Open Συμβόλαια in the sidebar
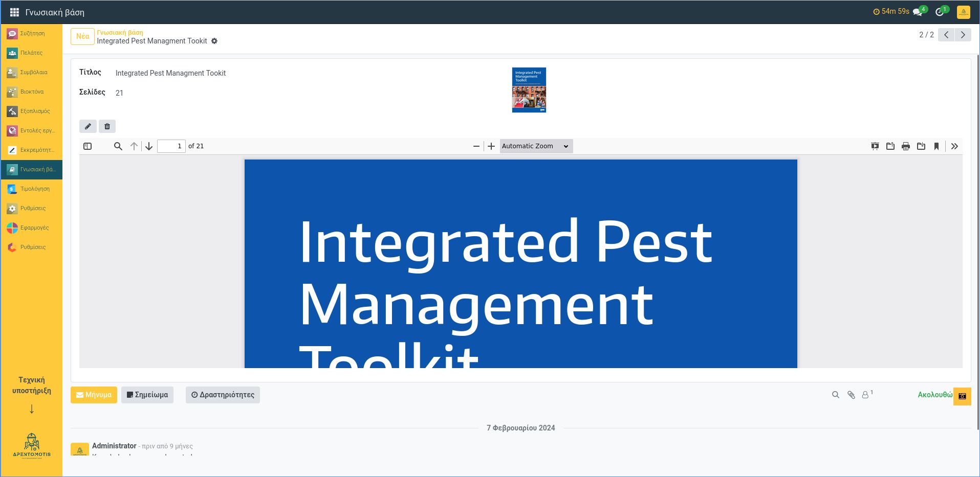The width and height of the screenshot is (980, 477). [32, 73]
